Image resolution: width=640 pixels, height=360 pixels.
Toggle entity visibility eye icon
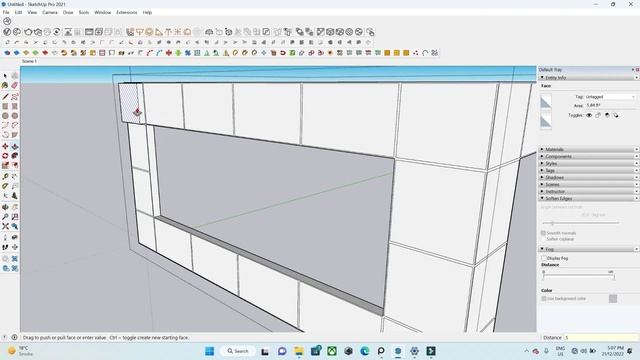(x=589, y=116)
